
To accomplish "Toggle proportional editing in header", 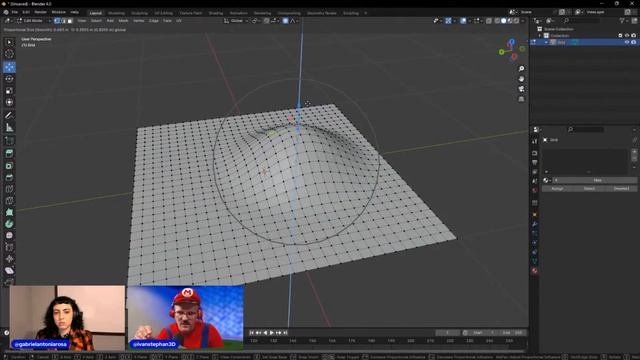I will coord(285,20).
